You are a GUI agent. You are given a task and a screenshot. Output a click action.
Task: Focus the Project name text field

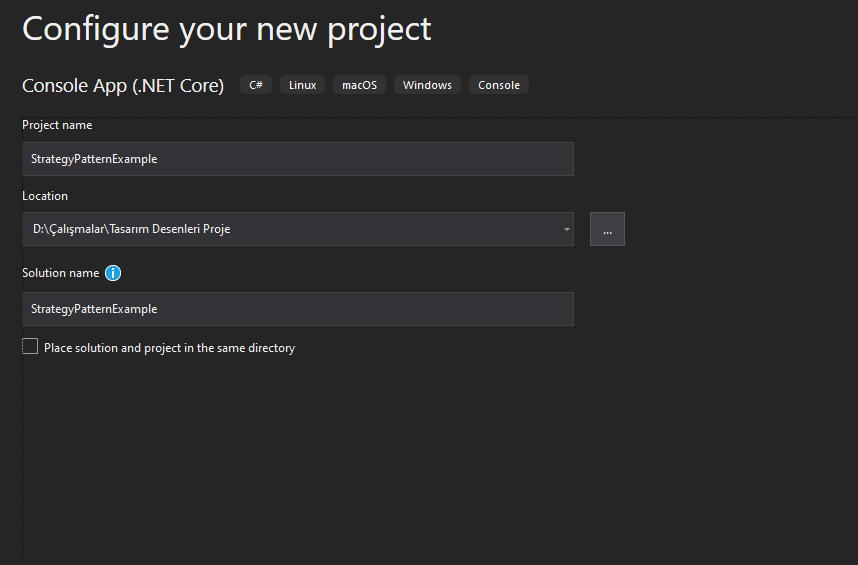[298, 159]
